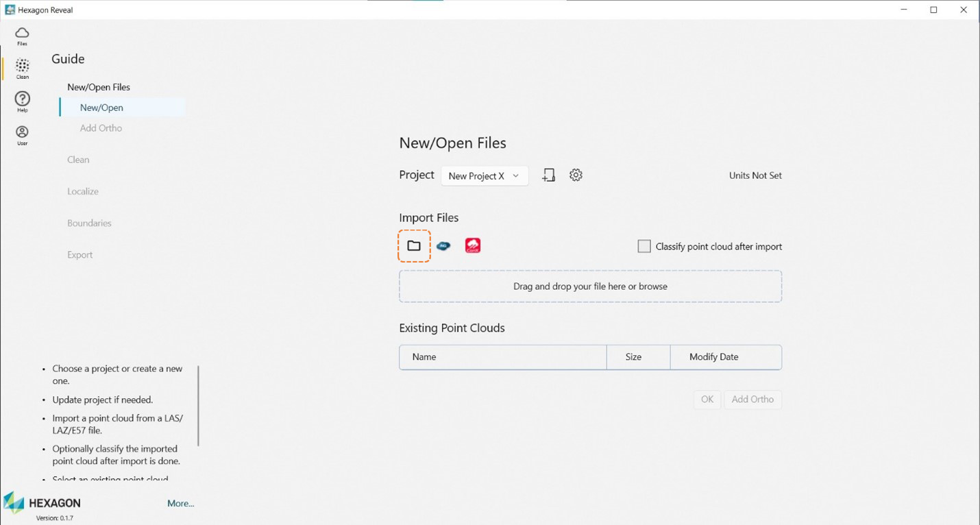Enable Classify point cloud after import
980x525 pixels.
pos(644,247)
